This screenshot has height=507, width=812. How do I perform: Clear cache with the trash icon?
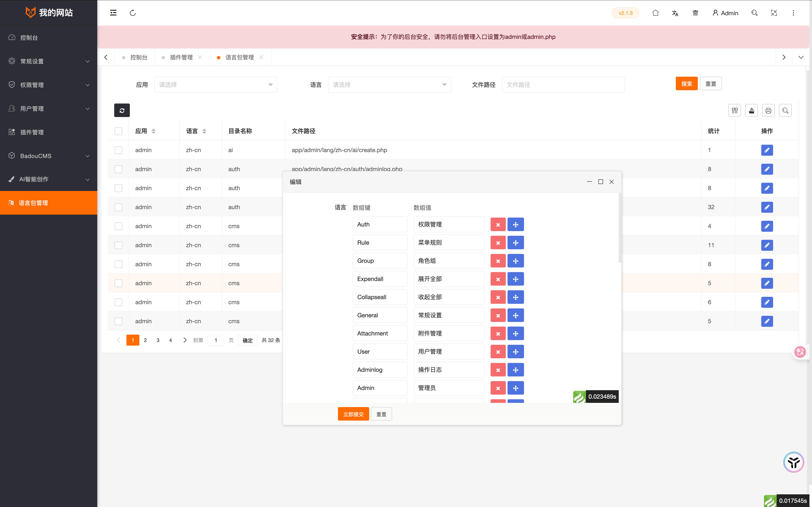click(695, 13)
